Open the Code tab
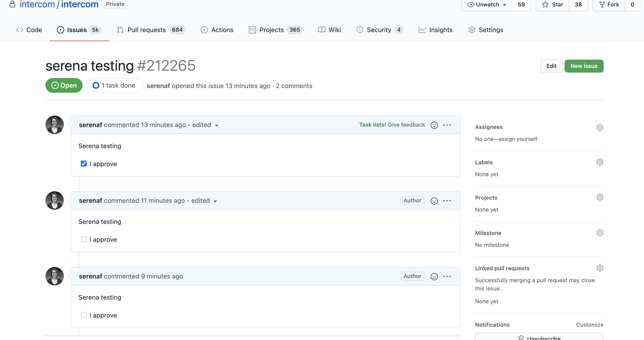 [x=29, y=30]
